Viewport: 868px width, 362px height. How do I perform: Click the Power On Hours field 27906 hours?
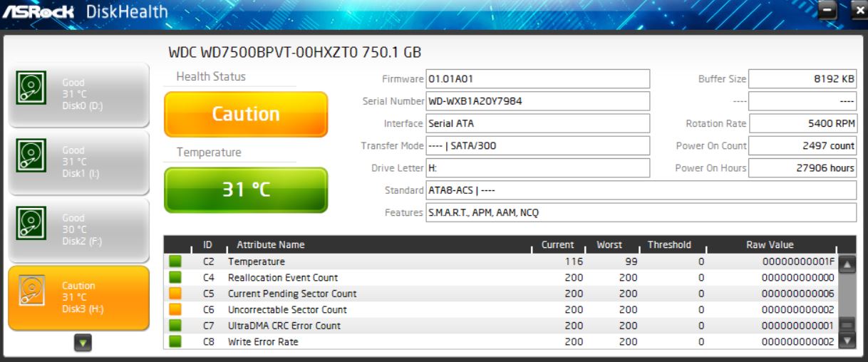[x=803, y=167]
